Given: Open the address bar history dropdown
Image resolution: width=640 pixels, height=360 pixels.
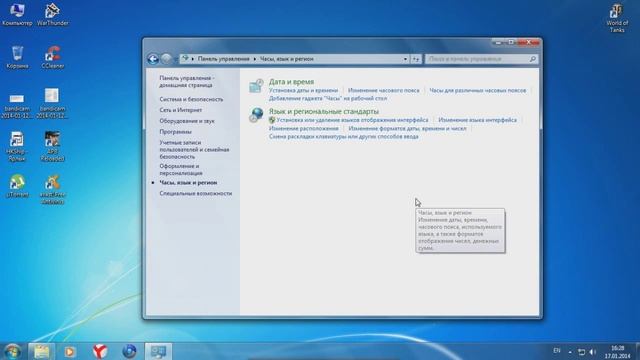Looking at the screenshot, I should click(x=405, y=59).
